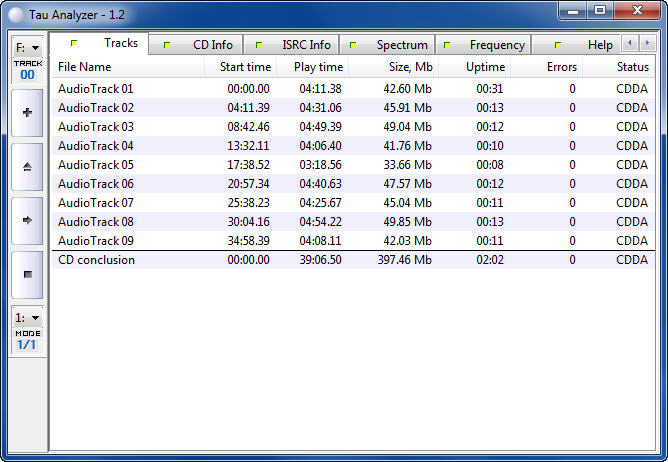Screen dimensions: 668x462
Task: Open the F: drive selector dropdown
Action: pos(27,48)
